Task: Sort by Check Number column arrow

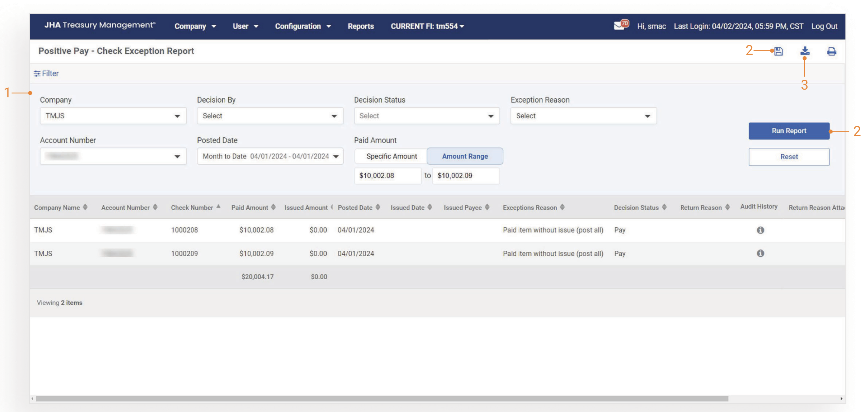Action: (x=218, y=207)
